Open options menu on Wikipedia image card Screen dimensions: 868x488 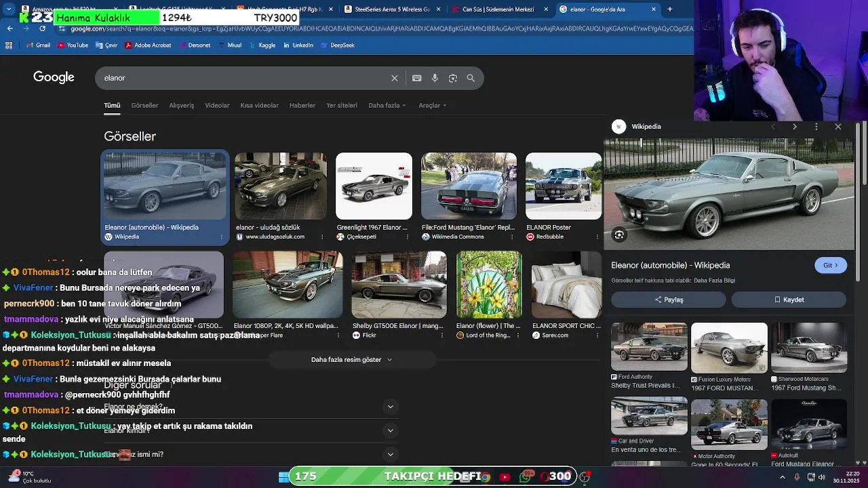[x=221, y=237]
